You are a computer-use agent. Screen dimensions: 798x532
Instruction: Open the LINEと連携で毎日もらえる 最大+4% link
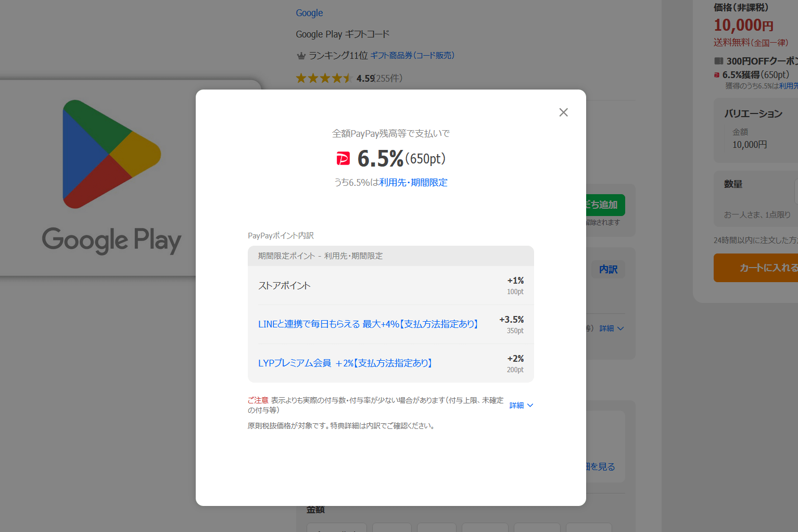click(x=368, y=324)
